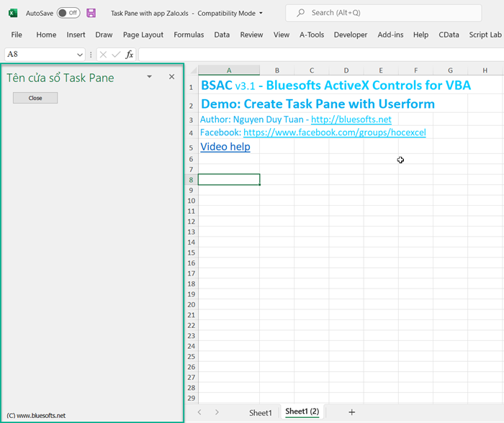
Task: Click the Search (Alt+Q) box
Action: 384,13
